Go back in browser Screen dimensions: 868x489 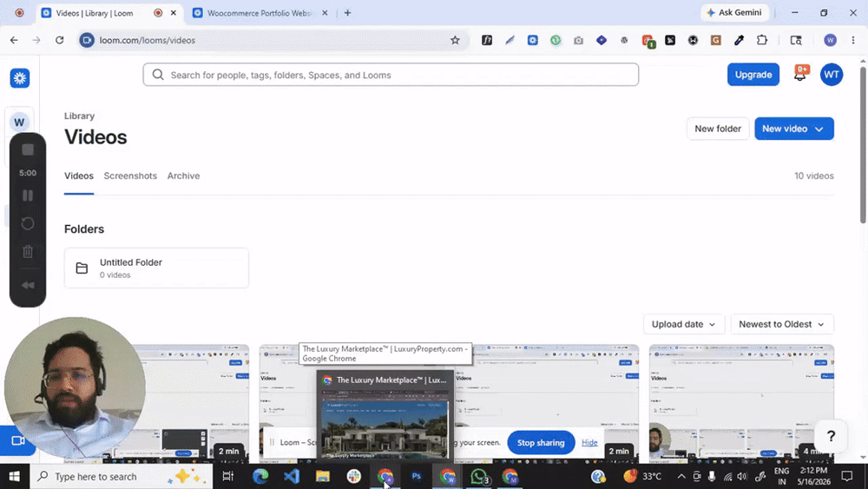click(14, 40)
